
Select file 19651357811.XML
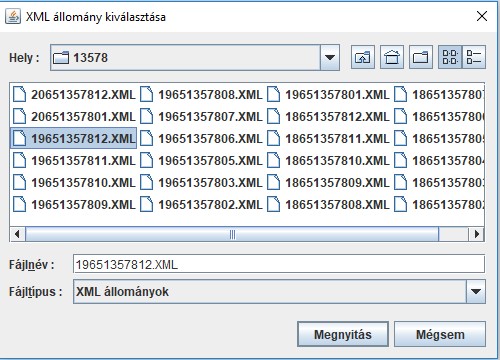74,161
